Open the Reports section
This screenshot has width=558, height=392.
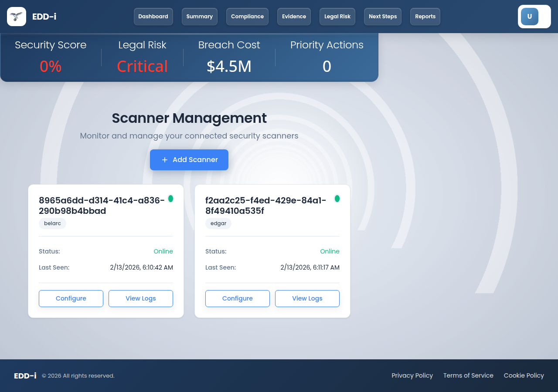click(425, 16)
